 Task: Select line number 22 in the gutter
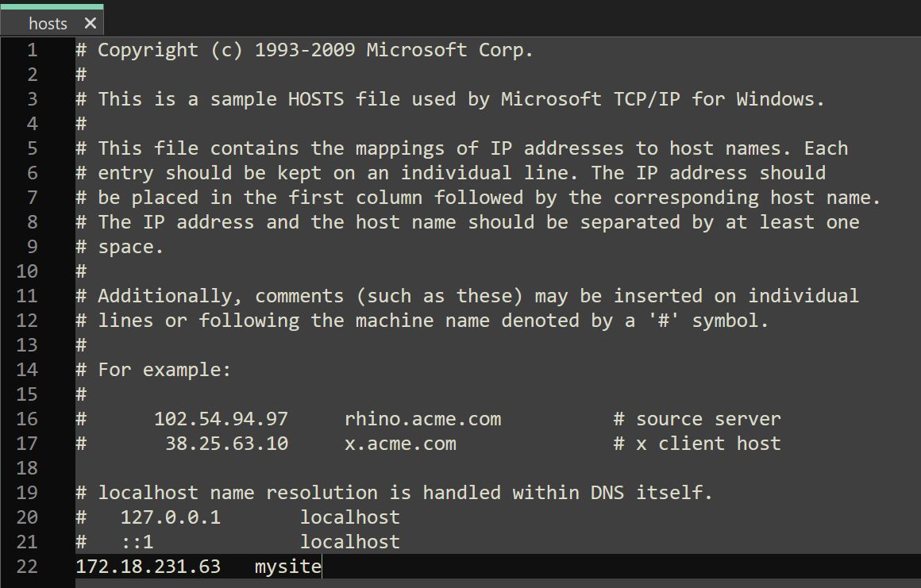[27, 566]
